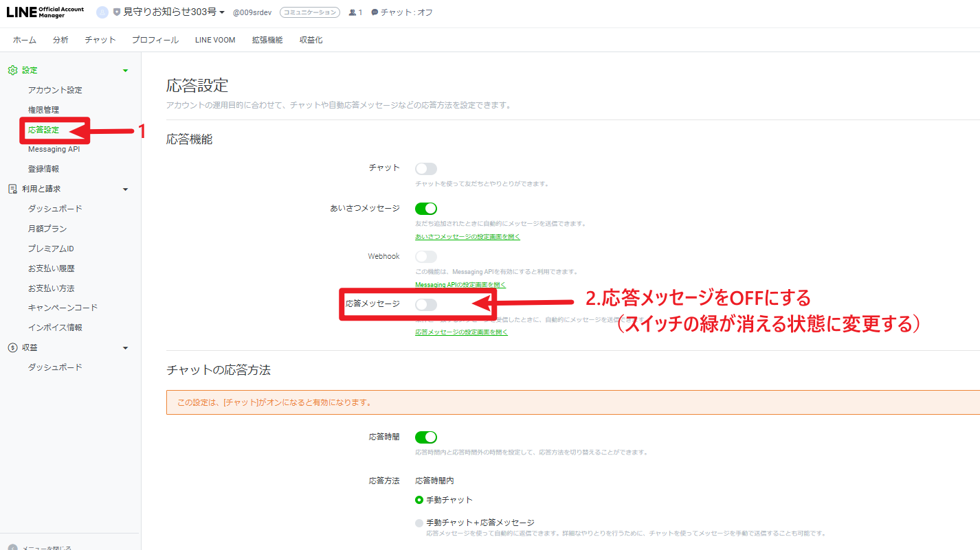
Task: Click the 利用と請求 billing icon
Action: 12,189
